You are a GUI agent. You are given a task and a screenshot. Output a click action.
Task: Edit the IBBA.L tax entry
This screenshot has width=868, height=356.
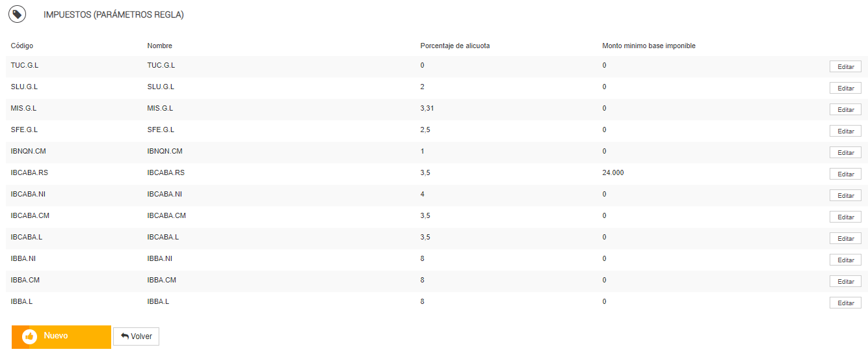(845, 303)
